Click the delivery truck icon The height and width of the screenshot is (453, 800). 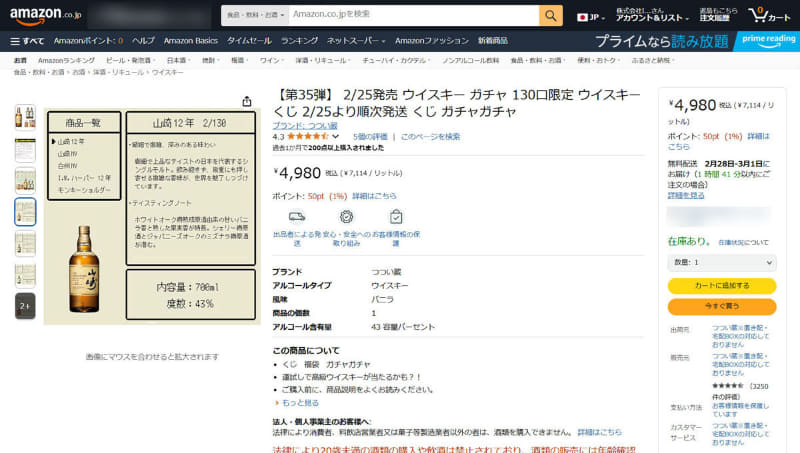coord(296,216)
